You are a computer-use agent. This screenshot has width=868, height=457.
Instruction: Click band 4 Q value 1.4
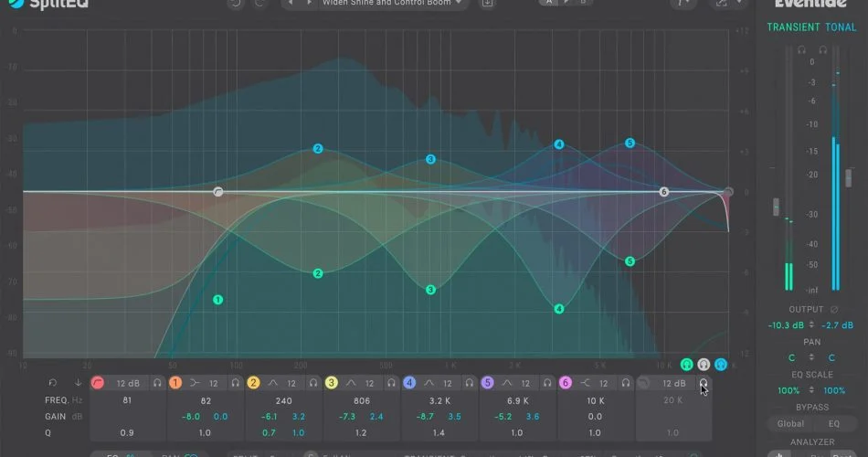[439, 432]
